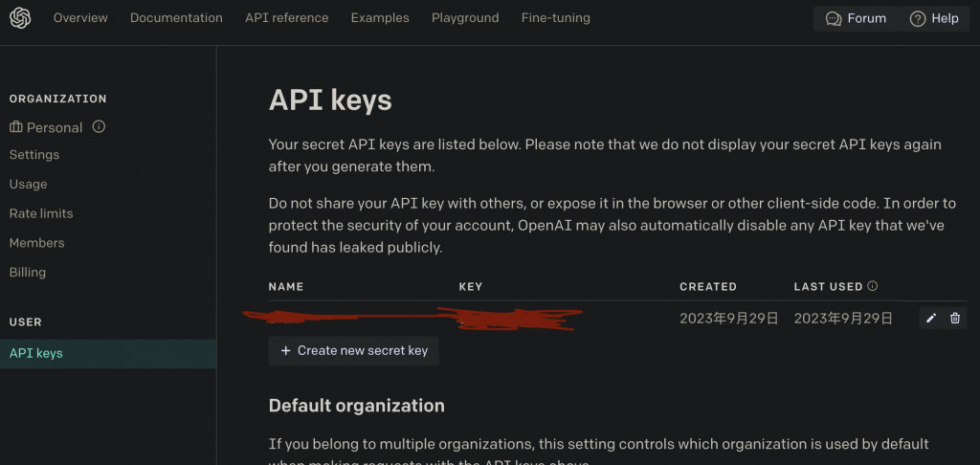Click the info icon next to Personal
This screenshot has height=465, width=980.
[x=99, y=127]
